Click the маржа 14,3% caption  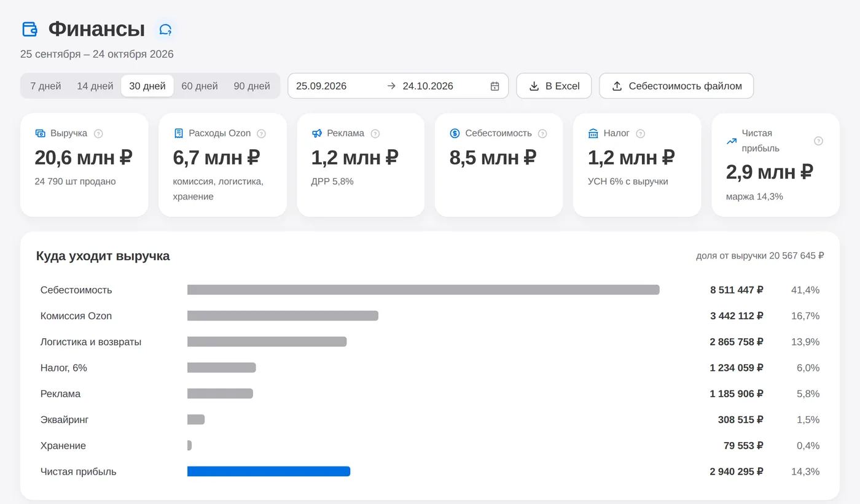[x=754, y=196]
